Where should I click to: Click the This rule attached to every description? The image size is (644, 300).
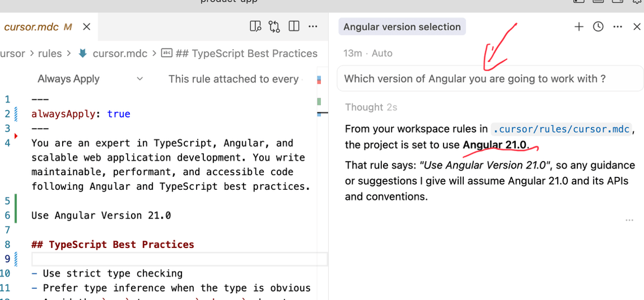234,79
